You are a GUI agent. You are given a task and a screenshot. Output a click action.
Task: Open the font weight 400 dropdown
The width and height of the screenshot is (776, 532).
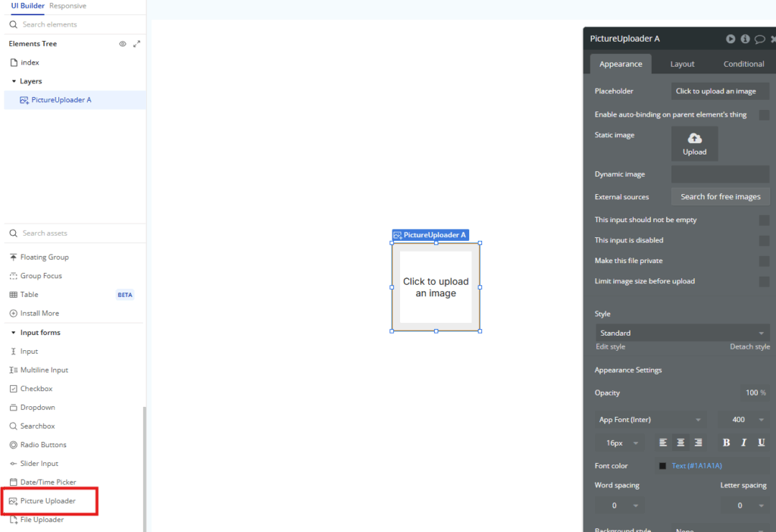coord(743,420)
